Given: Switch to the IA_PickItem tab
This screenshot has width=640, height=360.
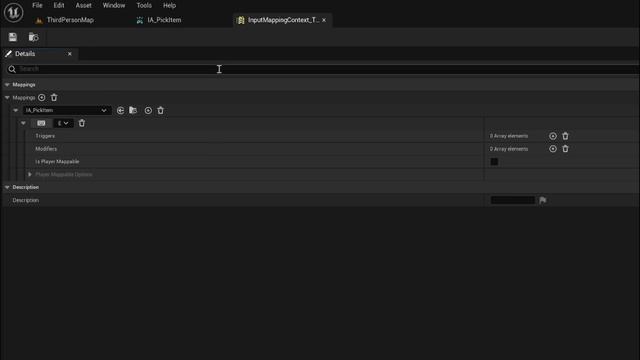Looking at the screenshot, I should 164,20.
